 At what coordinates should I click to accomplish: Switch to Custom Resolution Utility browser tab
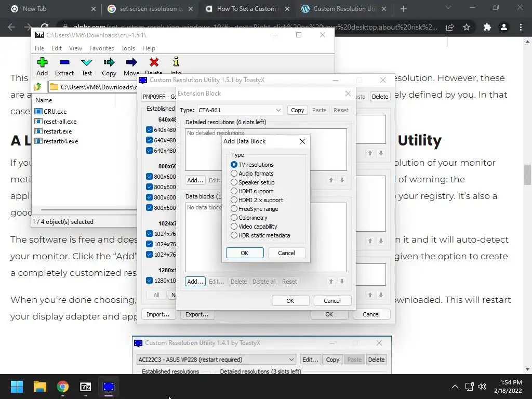344,9
